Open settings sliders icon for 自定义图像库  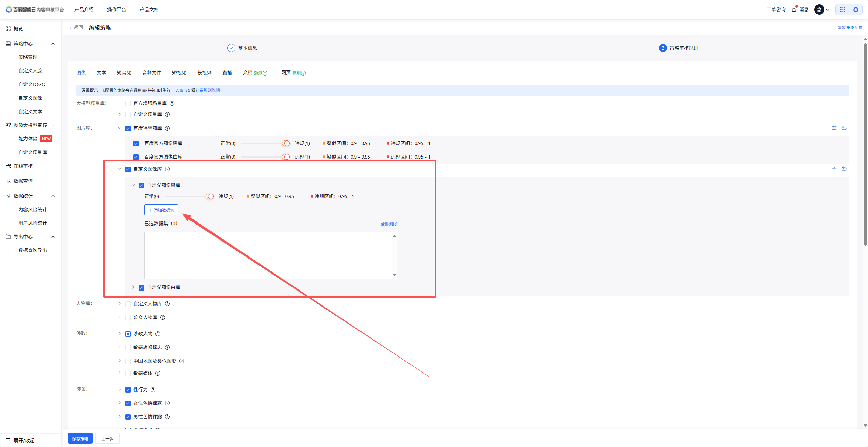point(834,169)
